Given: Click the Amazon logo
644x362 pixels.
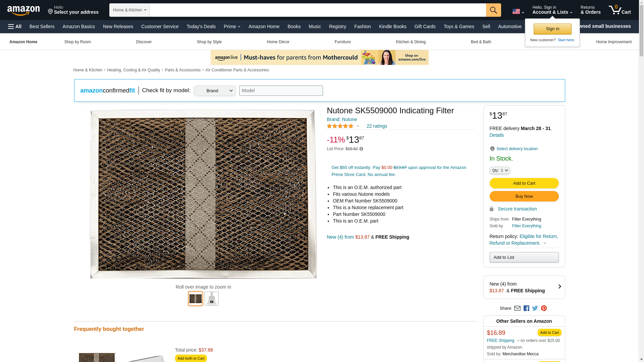Looking at the screenshot, I should 23,10.
